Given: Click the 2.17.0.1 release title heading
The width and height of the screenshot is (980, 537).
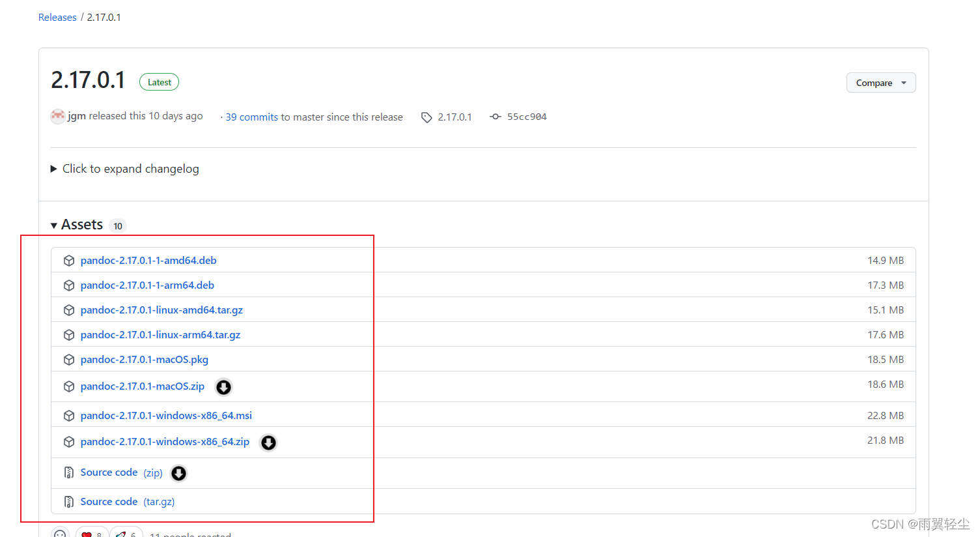Looking at the screenshot, I should (88, 80).
